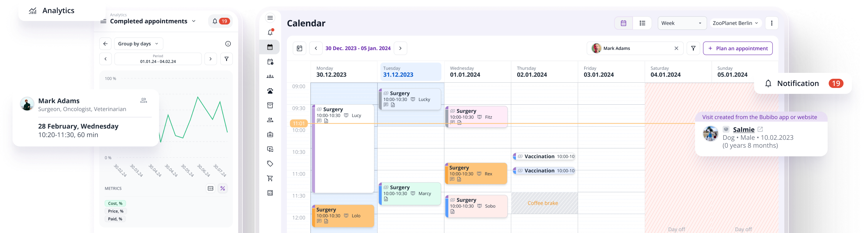Clear the Mark Adams doctor filter
Viewport: 868px width, 233px height.
pos(676,48)
